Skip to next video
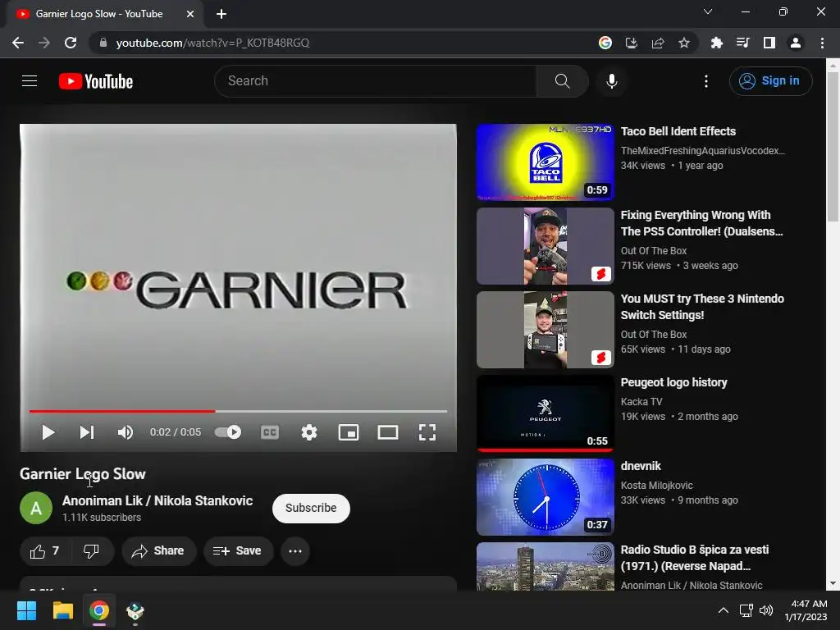 87,432
